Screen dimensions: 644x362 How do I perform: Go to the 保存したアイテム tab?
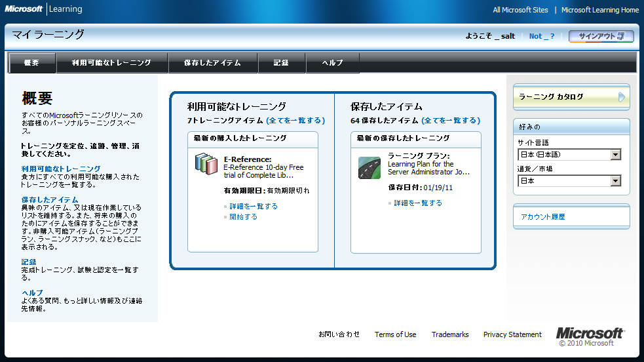[212, 63]
